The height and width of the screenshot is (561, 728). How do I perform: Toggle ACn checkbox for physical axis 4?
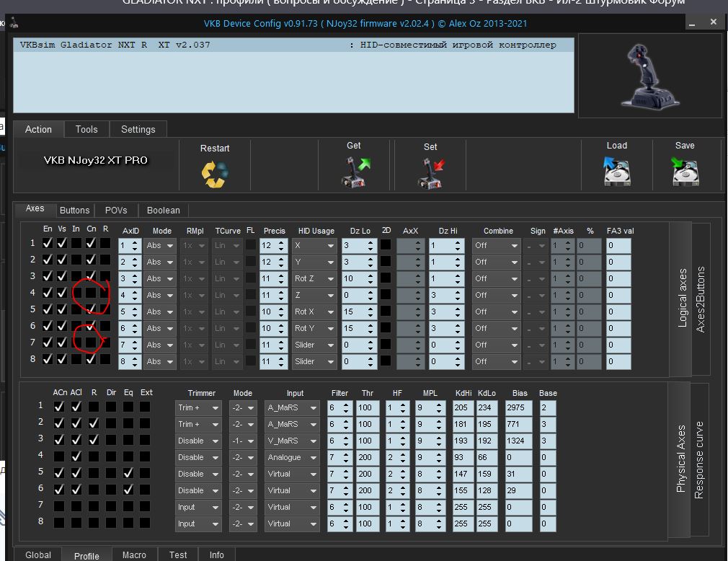(59, 456)
